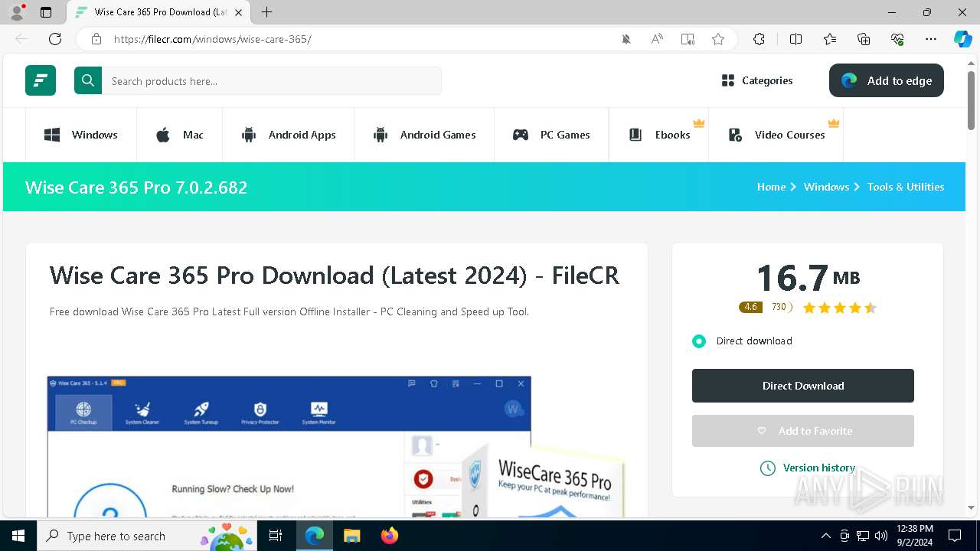The width and height of the screenshot is (980, 551).
Task: Open Task View on the taskbar
Action: coord(276,536)
